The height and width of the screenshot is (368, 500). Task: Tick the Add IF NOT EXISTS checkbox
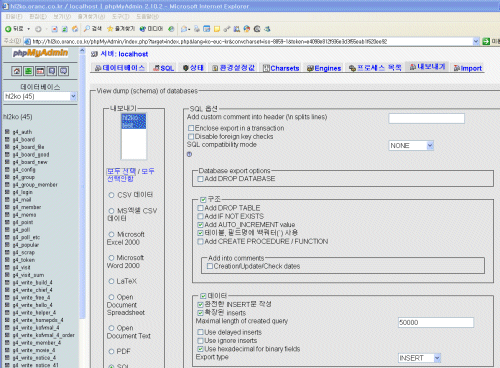pos(200,216)
